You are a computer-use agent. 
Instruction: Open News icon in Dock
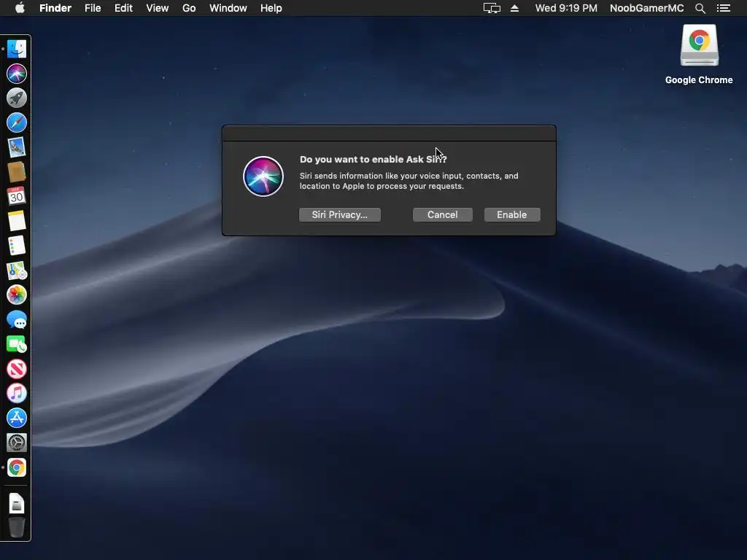(x=17, y=369)
